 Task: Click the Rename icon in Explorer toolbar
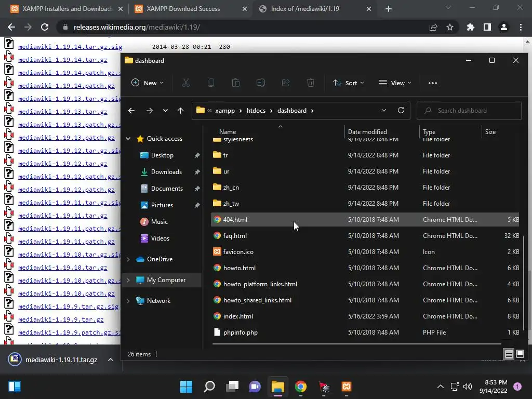pos(261,83)
